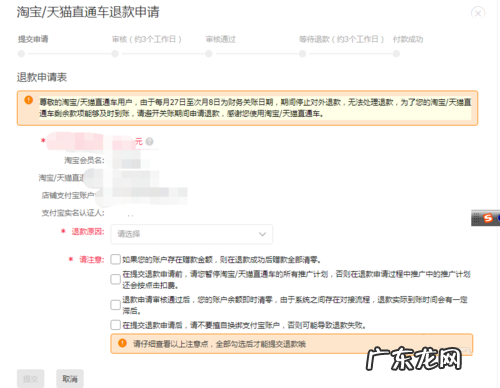Check the box about pausing all promotion plans
This screenshot has height=388, width=500.
(115, 279)
